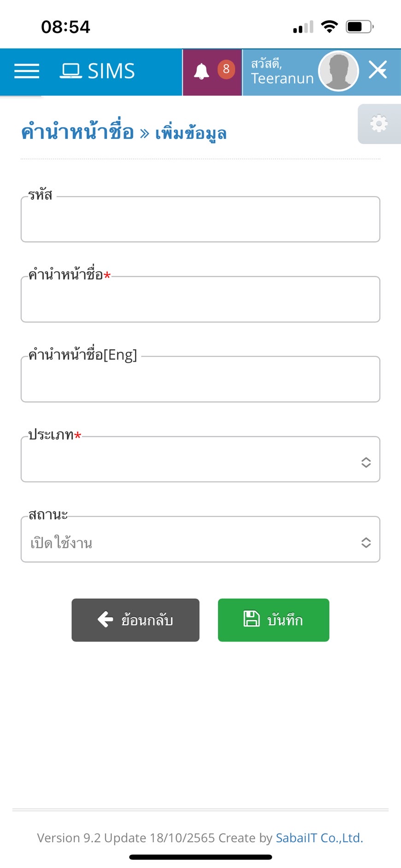The width and height of the screenshot is (401, 868).
Task: Click the สวัสดี, Teeranun user greeting
Action: tap(281, 71)
